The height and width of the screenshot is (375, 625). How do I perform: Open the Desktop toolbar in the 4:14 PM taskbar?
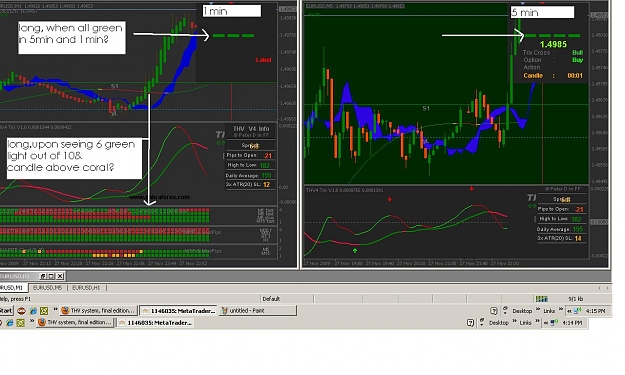[499, 323]
